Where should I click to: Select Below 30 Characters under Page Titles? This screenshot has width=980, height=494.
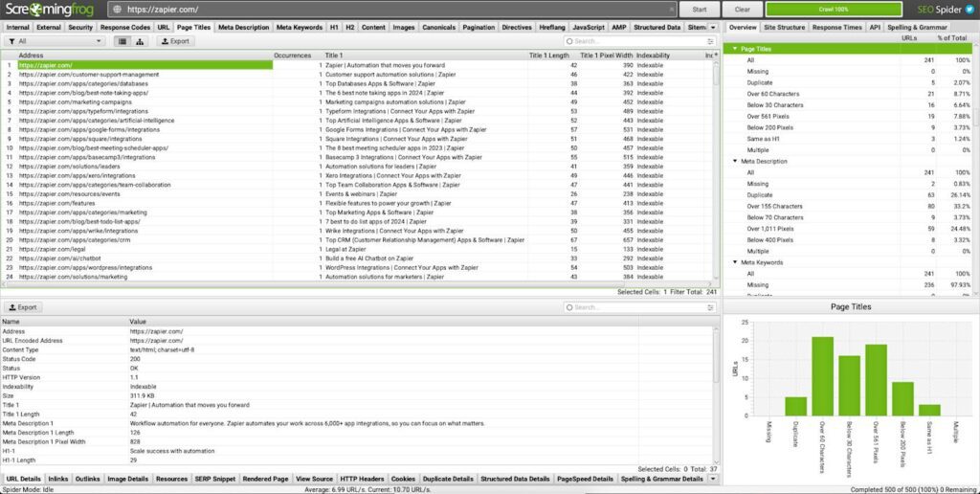tap(775, 105)
